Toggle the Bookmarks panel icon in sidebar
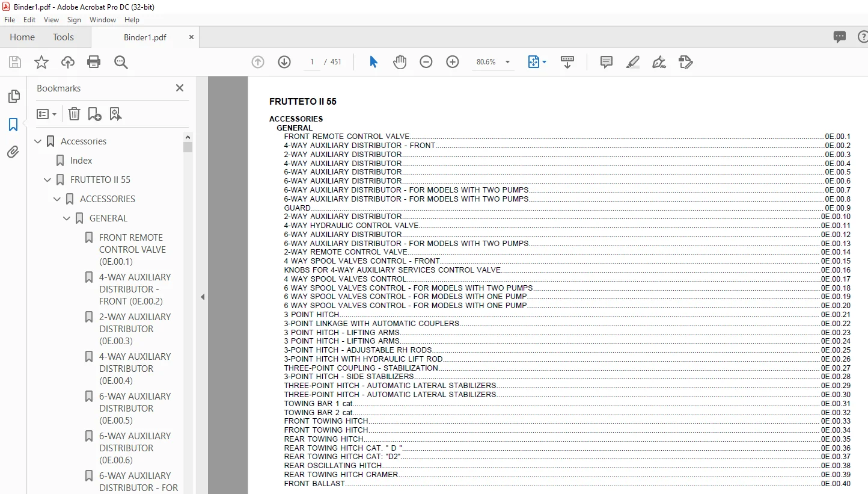The image size is (868, 494). (x=13, y=125)
